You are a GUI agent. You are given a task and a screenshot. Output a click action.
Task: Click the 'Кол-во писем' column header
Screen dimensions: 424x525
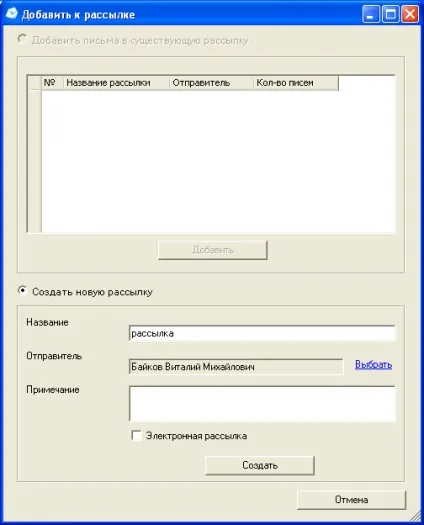click(296, 83)
